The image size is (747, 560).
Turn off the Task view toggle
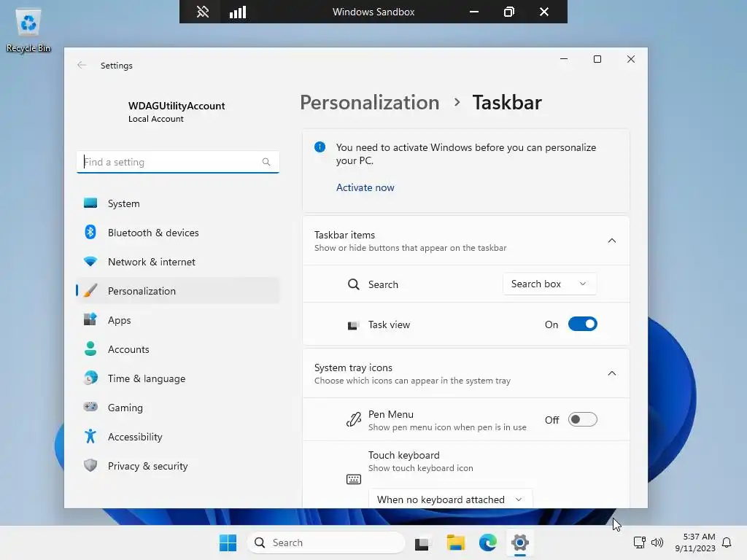(x=582, y=324)
